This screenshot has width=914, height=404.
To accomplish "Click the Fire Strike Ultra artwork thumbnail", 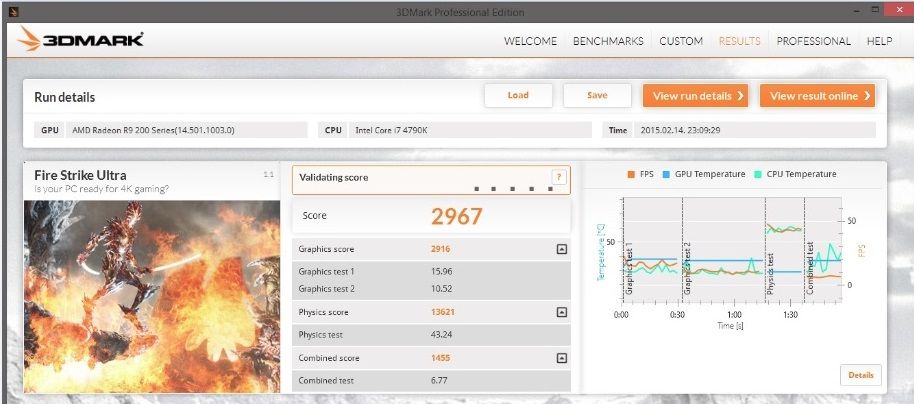I will click(x=152, y=296).
